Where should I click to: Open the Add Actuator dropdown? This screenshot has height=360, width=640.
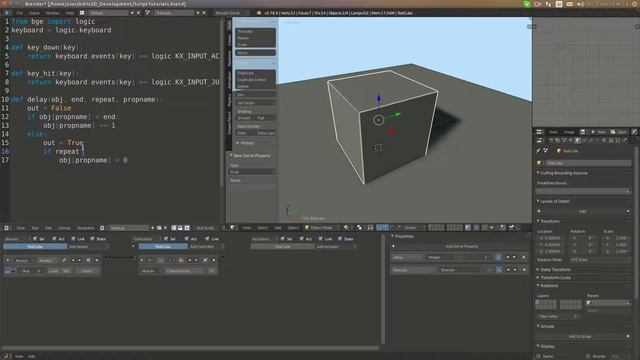point(335,247)
